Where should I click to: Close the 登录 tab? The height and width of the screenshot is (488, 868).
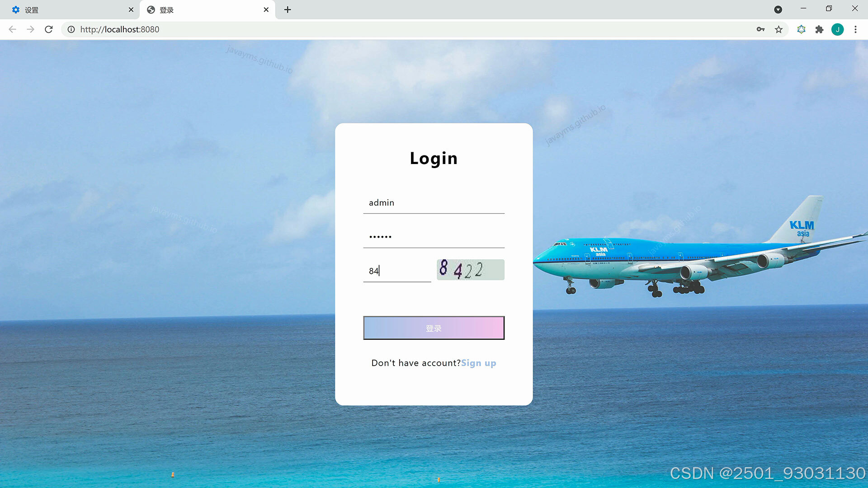(266, 9)
